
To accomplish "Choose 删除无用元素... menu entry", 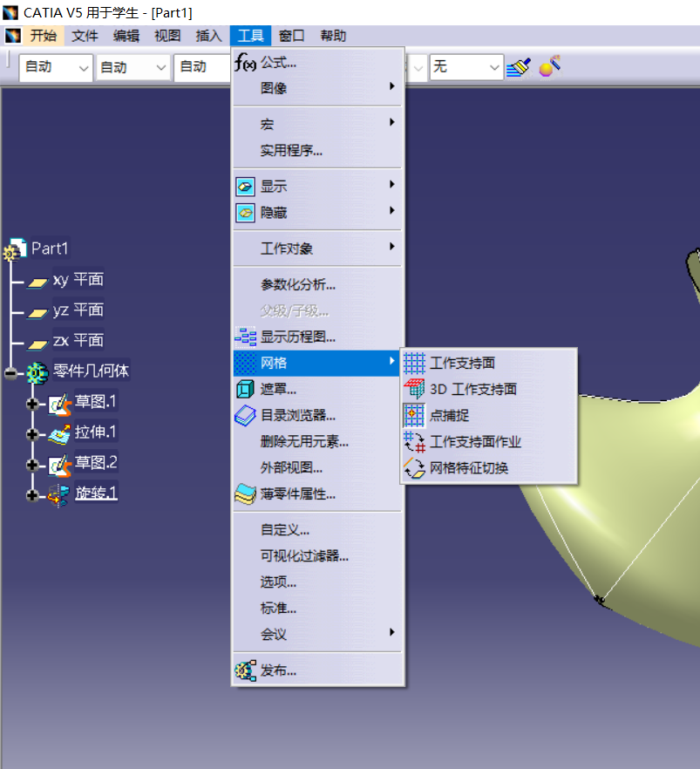I will [x=317, y=442].
